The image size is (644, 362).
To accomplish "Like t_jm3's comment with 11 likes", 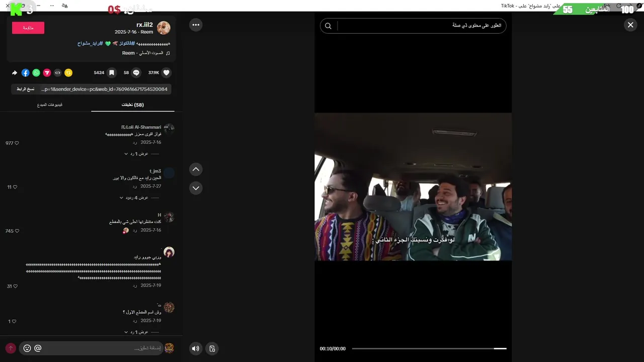I will coord(15,187).
